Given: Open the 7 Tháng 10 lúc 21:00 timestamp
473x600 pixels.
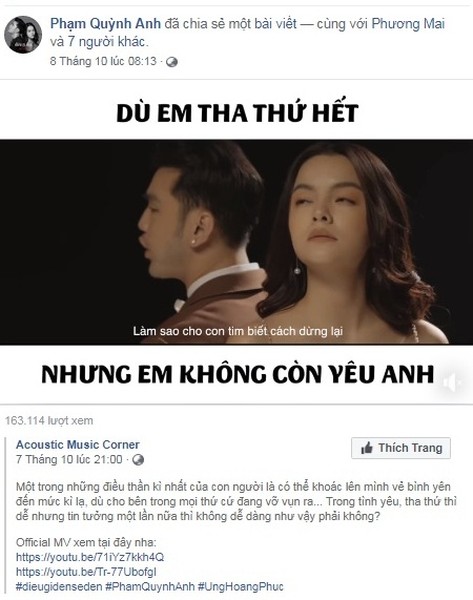Looking at the screenshot, I should (x=69, y=459).
